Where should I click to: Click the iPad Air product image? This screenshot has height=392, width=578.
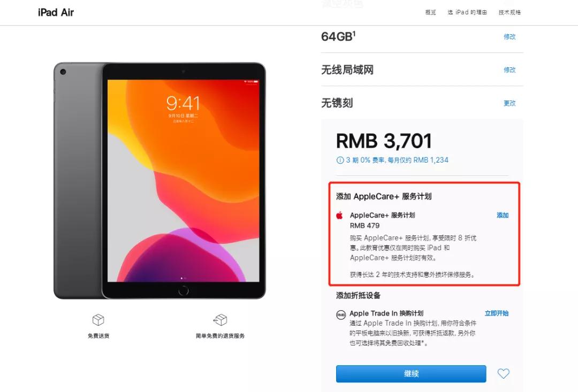tap(159, 181)
